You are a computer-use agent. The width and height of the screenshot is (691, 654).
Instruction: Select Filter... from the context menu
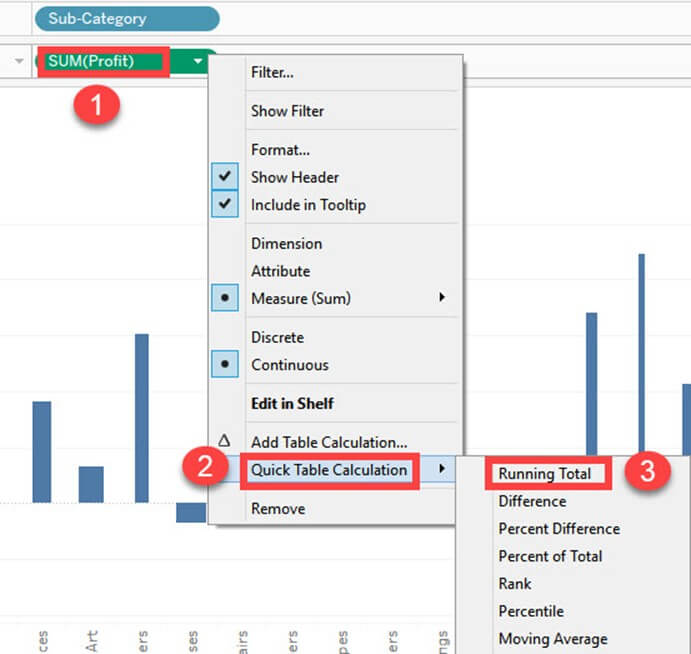(272, 72)
